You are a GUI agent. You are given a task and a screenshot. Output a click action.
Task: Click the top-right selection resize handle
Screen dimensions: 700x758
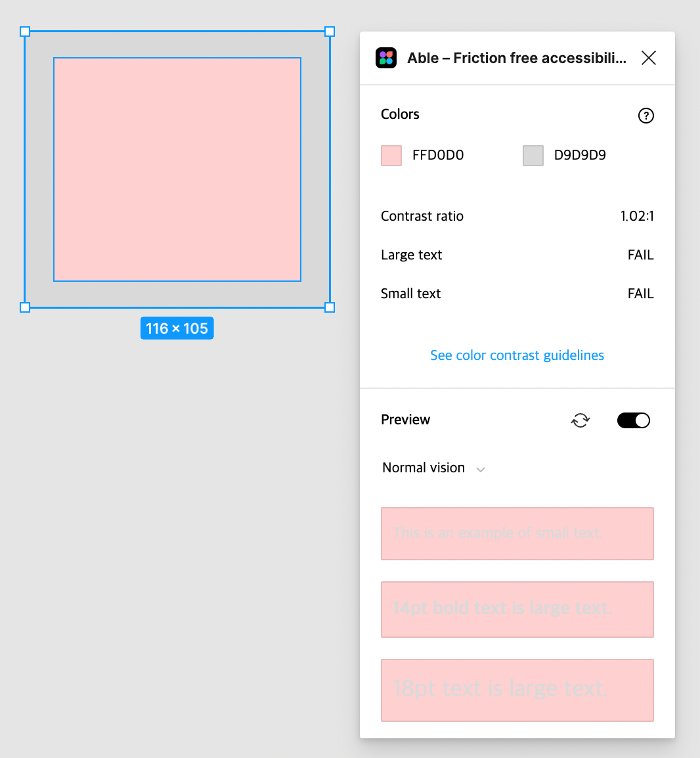[x=330, y=32]
